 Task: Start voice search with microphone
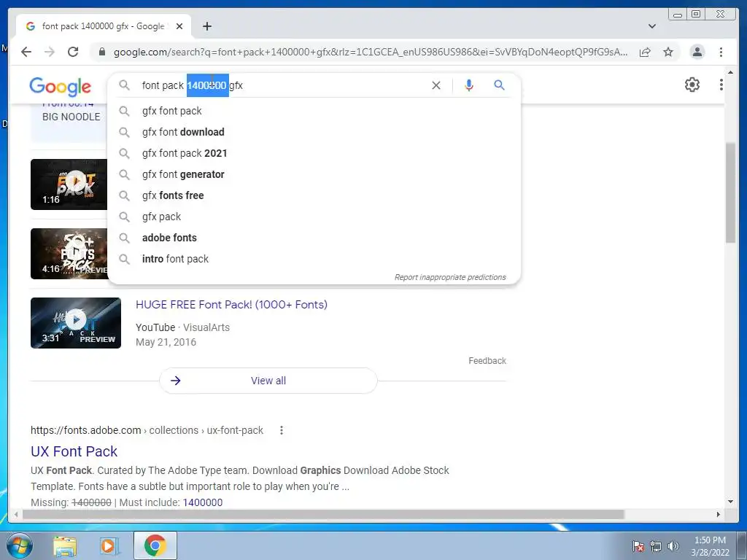pos(469,85)
